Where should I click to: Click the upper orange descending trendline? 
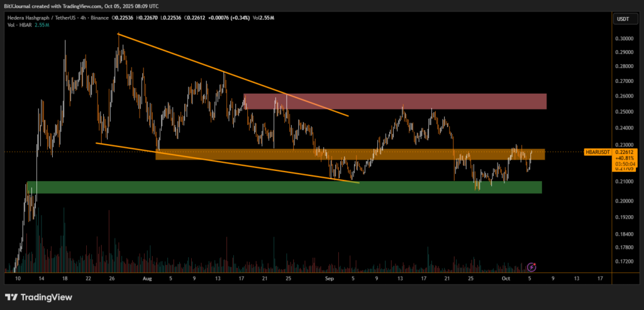point(233,75)
